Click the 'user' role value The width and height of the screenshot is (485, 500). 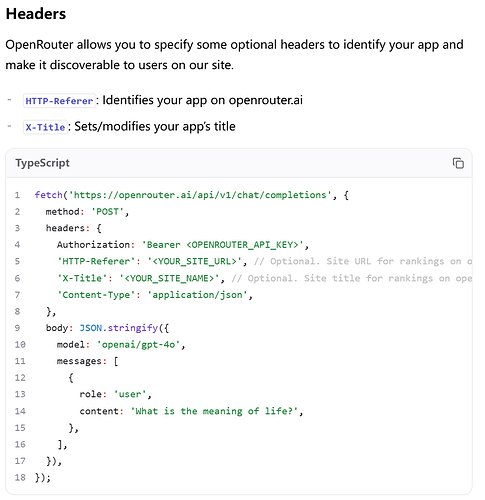point(130,394)
